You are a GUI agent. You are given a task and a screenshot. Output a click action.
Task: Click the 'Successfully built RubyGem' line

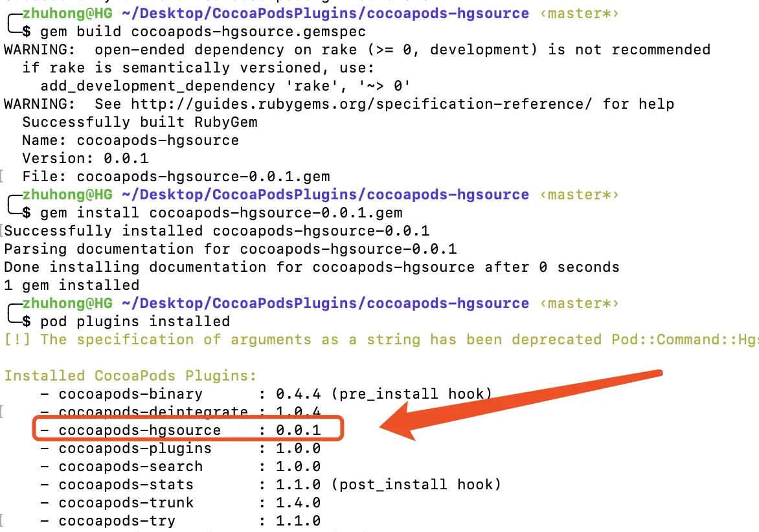point(140,122)
